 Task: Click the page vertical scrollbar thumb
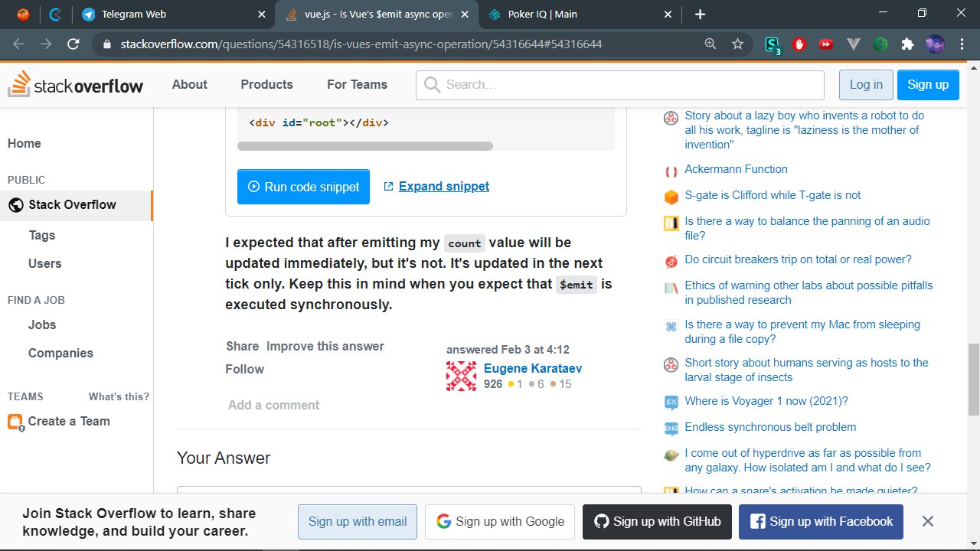[x=973, y=380]
